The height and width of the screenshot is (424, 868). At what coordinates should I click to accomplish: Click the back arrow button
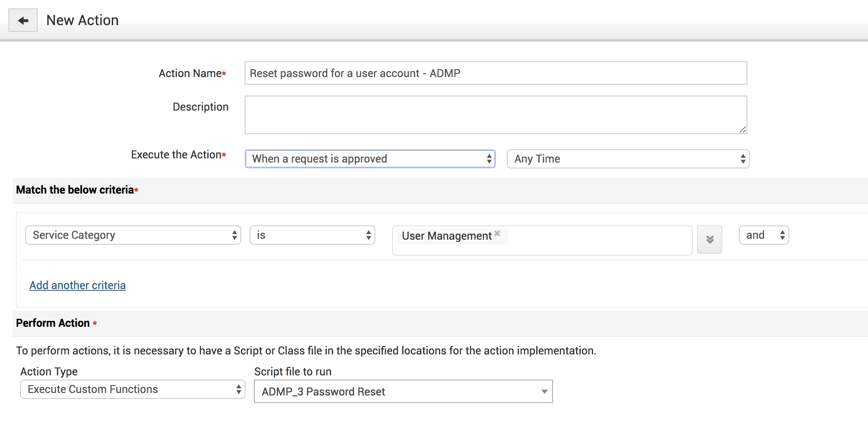point(23,20)
